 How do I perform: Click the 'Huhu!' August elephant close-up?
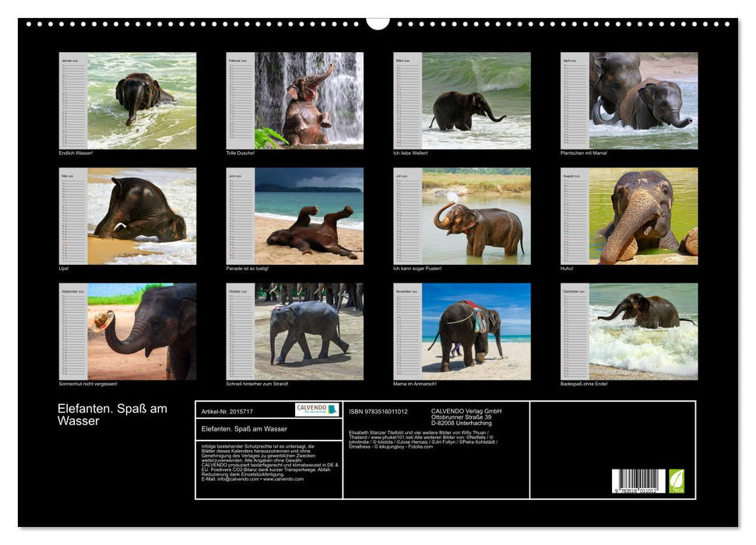(x=643, y=216)
